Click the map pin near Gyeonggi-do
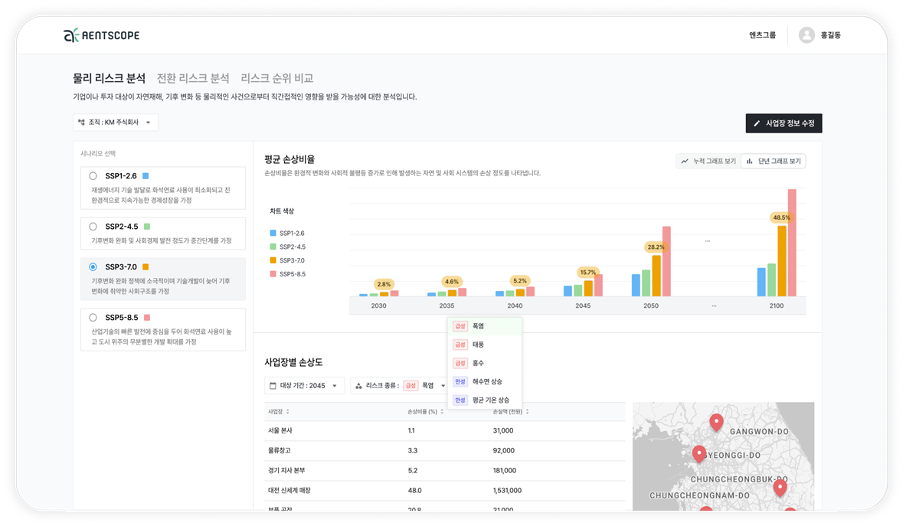The height and width of the screenshot is (526, 904). [699, 454]
